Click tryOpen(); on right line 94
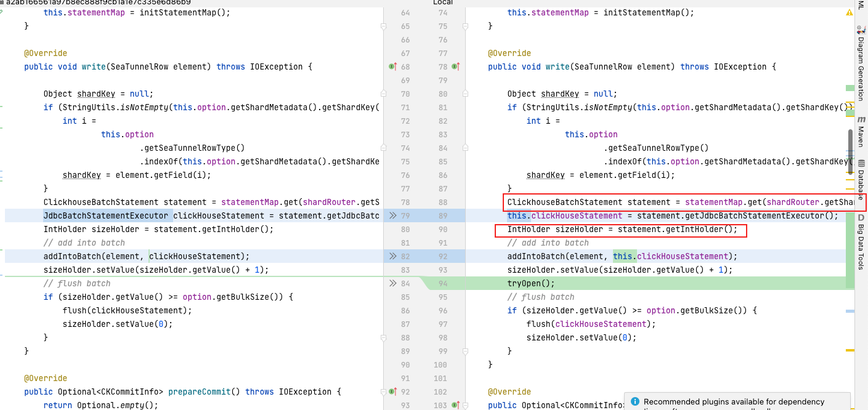This screenshot has height=410, width=868. click(x=531, y=283)
